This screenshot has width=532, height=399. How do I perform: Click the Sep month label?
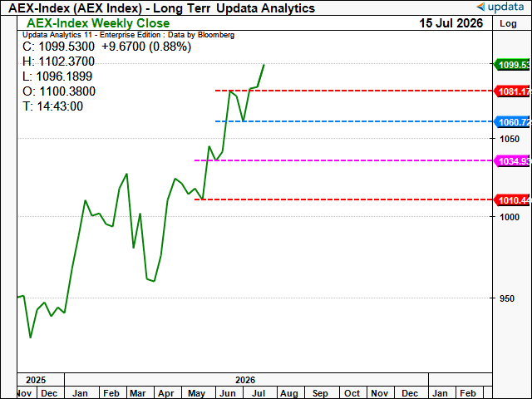coord(320,393)
